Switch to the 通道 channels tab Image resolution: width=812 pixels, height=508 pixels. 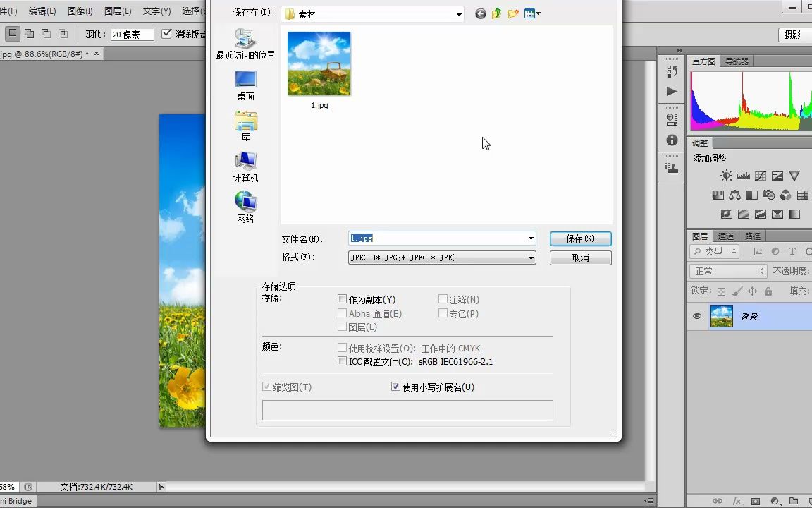pyautogui.click(x=725, y=236)
